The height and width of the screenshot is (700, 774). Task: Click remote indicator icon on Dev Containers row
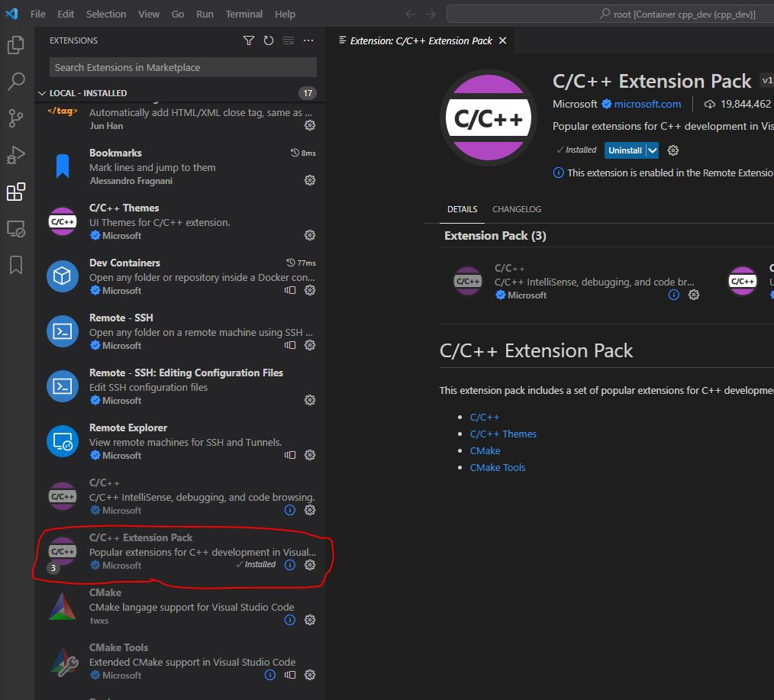tap(290, 290)
